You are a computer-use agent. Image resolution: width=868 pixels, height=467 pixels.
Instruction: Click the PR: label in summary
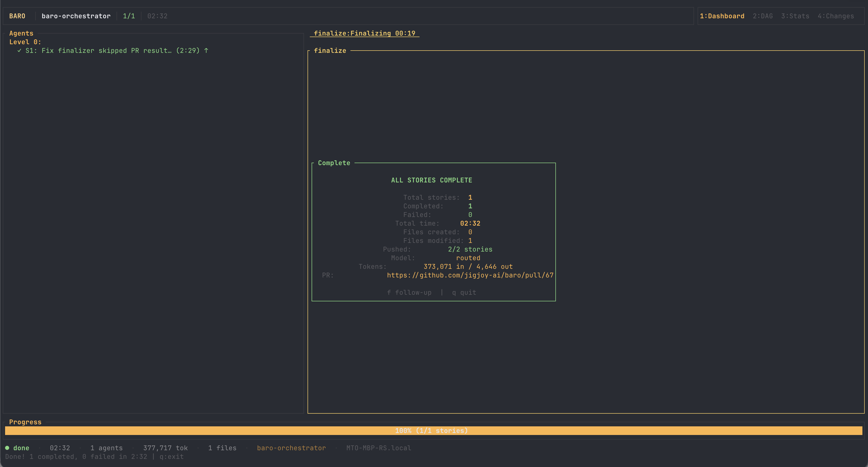(x=328, y=275)
